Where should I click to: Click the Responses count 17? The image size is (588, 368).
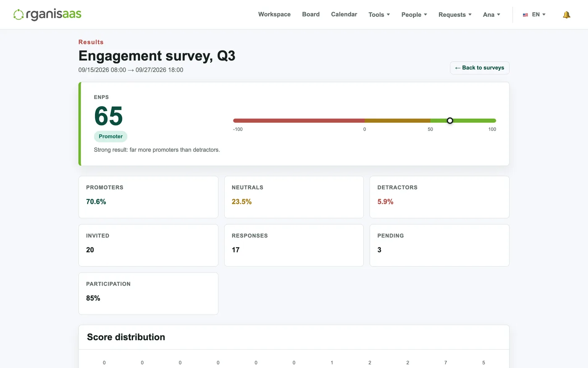(236, 250)
